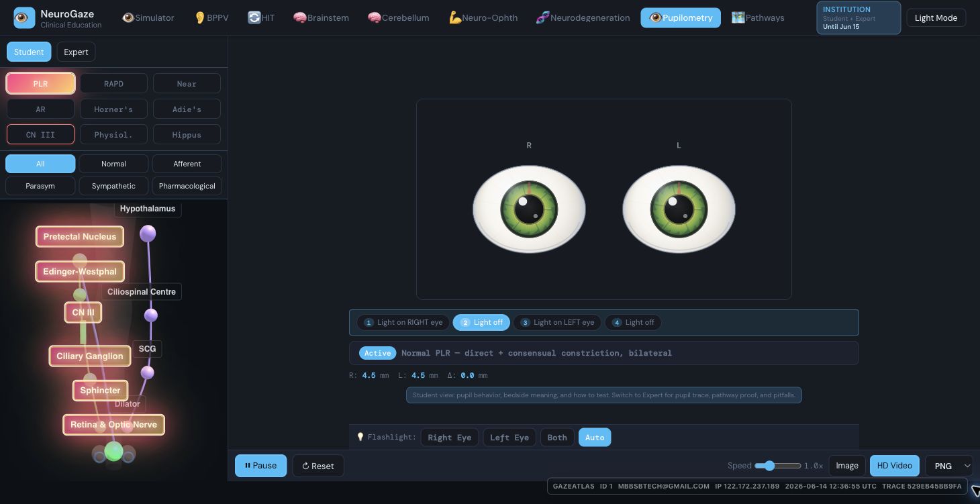Click the pupil difference 0.0 value

(x=468, y=375)
